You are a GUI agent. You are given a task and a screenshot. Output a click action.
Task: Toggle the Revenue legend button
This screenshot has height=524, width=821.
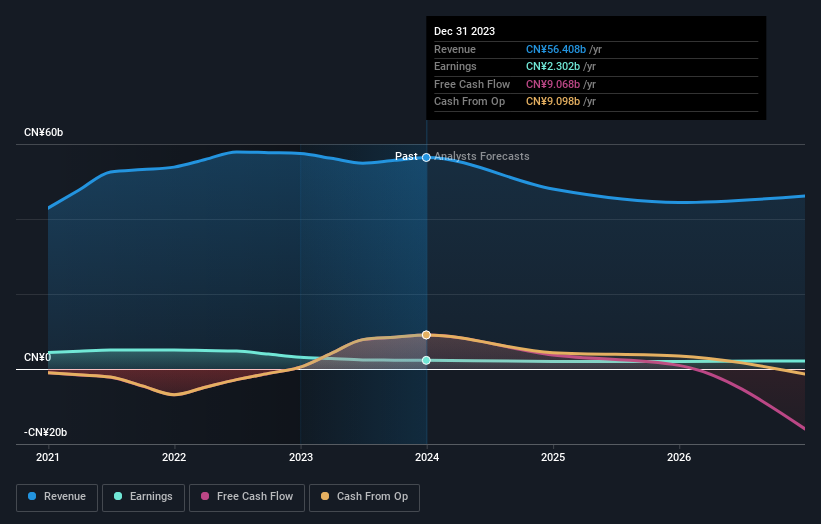pyautogui.click(x=57, y=497)
